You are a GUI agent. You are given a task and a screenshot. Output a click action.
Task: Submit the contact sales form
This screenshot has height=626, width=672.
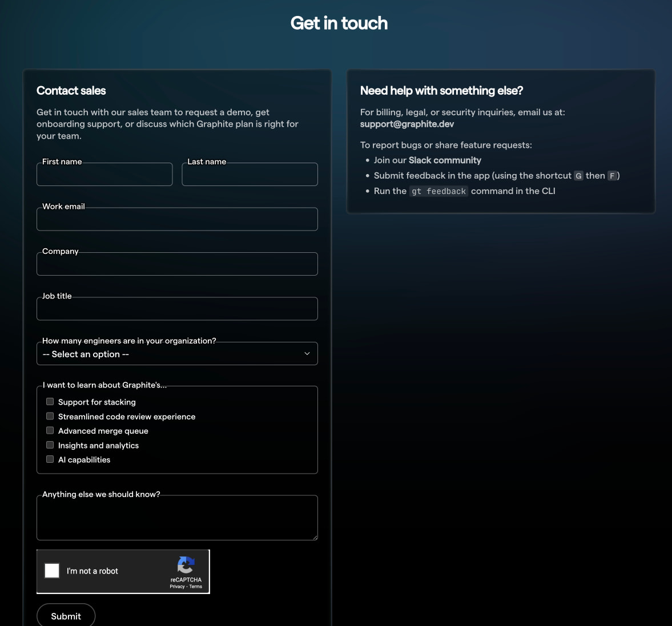pyautogui.click(x=66, y=616)
